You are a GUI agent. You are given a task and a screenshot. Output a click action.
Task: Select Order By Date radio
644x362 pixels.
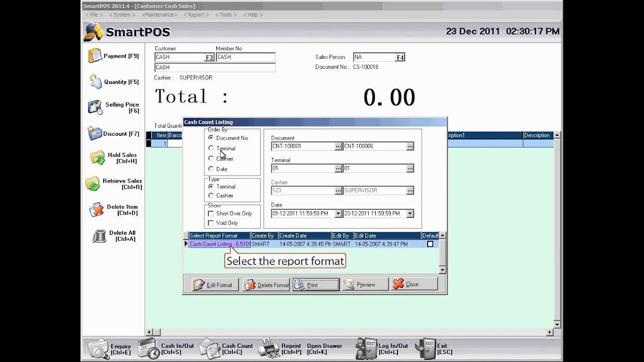click(211, 169)
